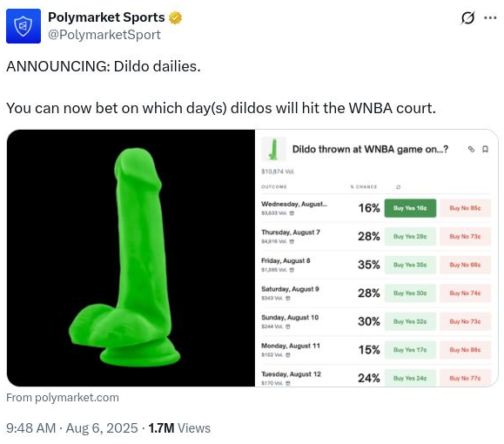This screenshot has height=444, width=504.
Task: Click the 9:48 AM · Aug 6, 2025 timestamp
Action: [72, 428]
